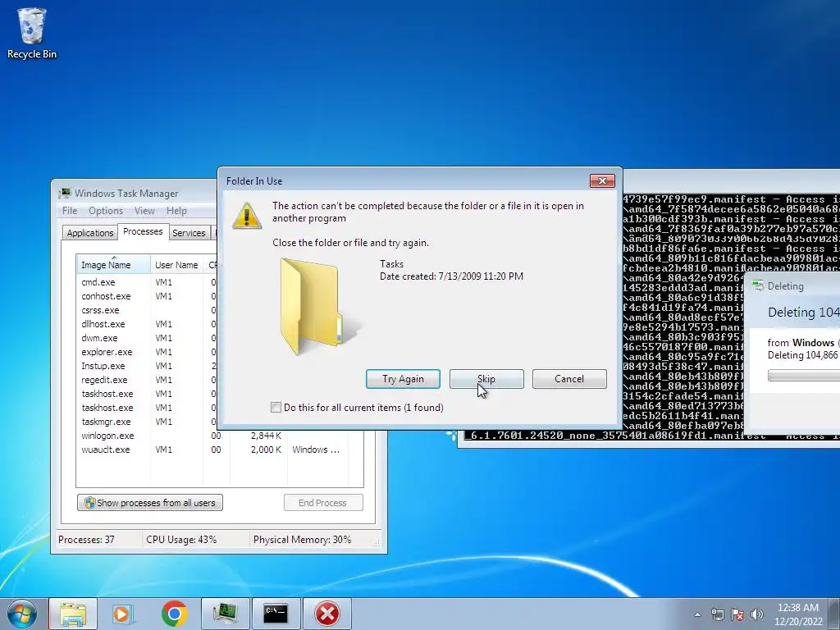Select regedit.exe process row
The image size is (840, 630).
tap(147, 380)
